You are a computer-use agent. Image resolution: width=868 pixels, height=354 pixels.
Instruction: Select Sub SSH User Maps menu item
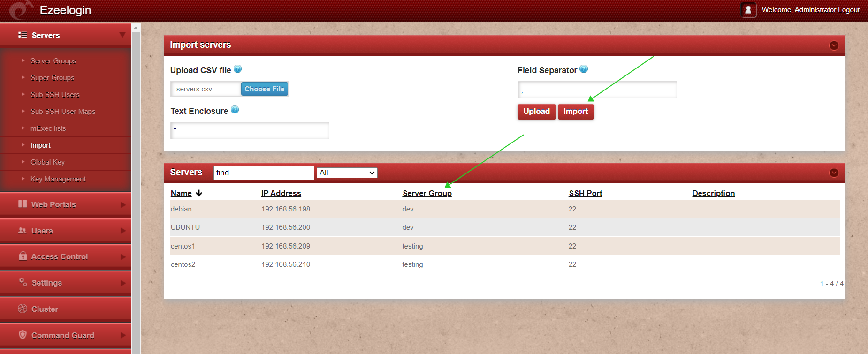click(x=63, y=112)
